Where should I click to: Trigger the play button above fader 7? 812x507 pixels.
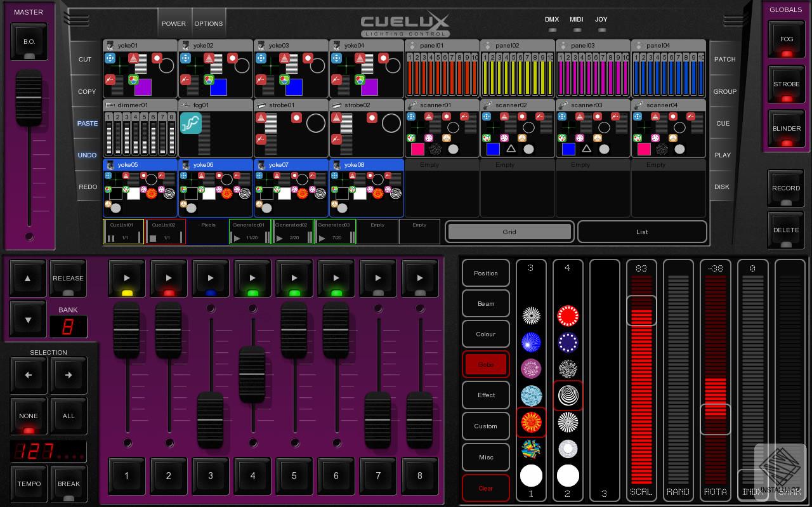coord(377,278)
